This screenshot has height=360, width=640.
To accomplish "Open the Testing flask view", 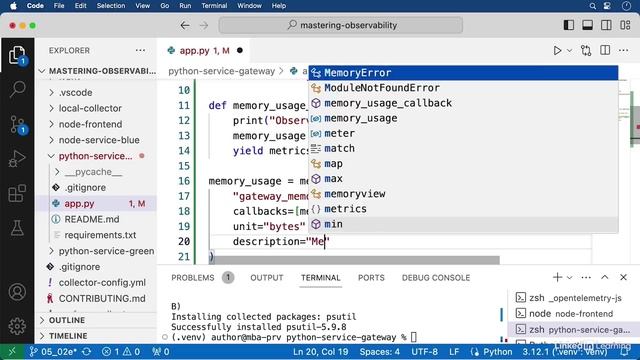I will (x=17, y=228).
